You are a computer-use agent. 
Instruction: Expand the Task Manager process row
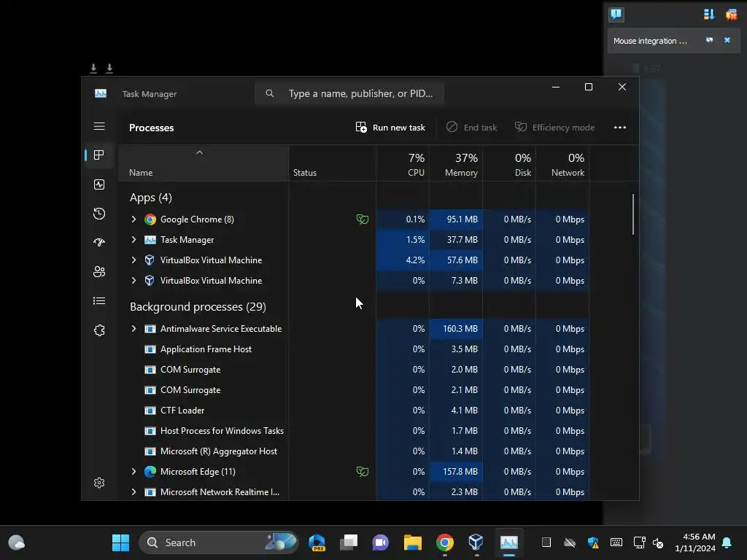click(134, 239)
